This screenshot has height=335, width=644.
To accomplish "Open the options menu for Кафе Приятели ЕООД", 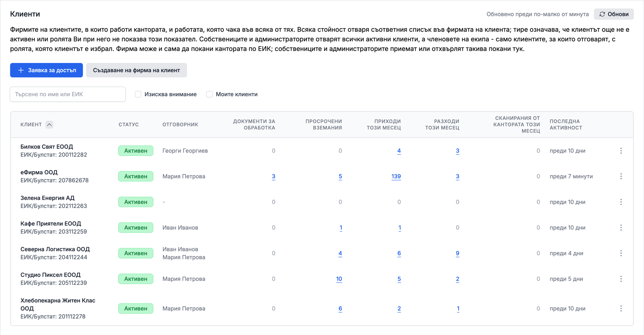I will click(621, 228).
